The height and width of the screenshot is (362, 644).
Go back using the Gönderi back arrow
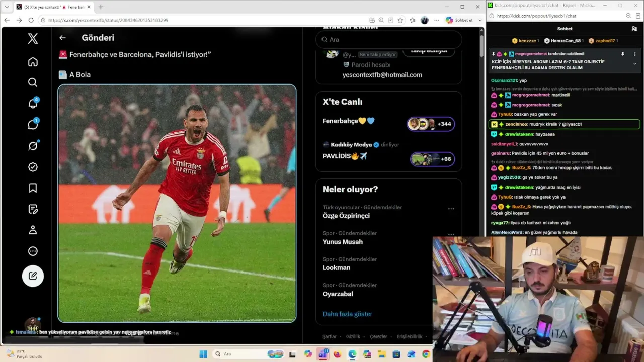point(62,38)
